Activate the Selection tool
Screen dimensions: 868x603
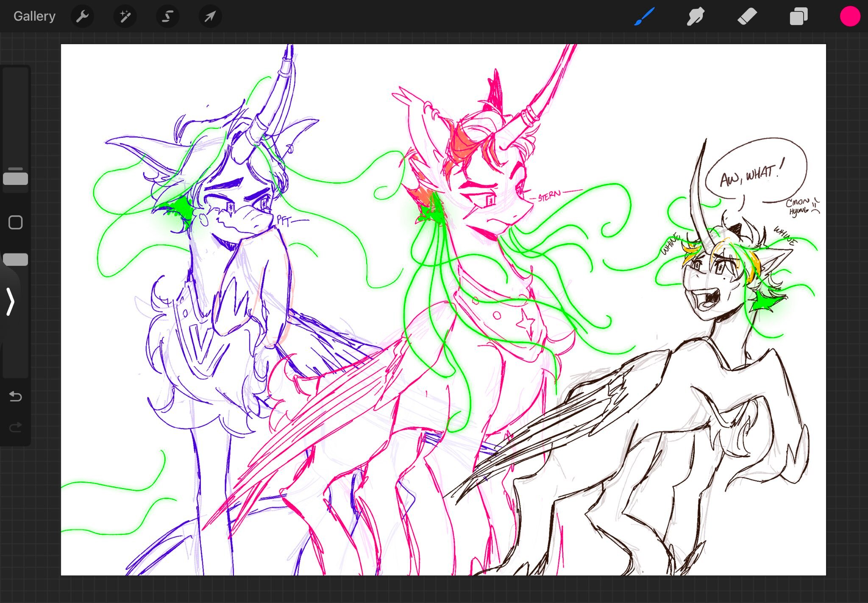tap(167, 17)
